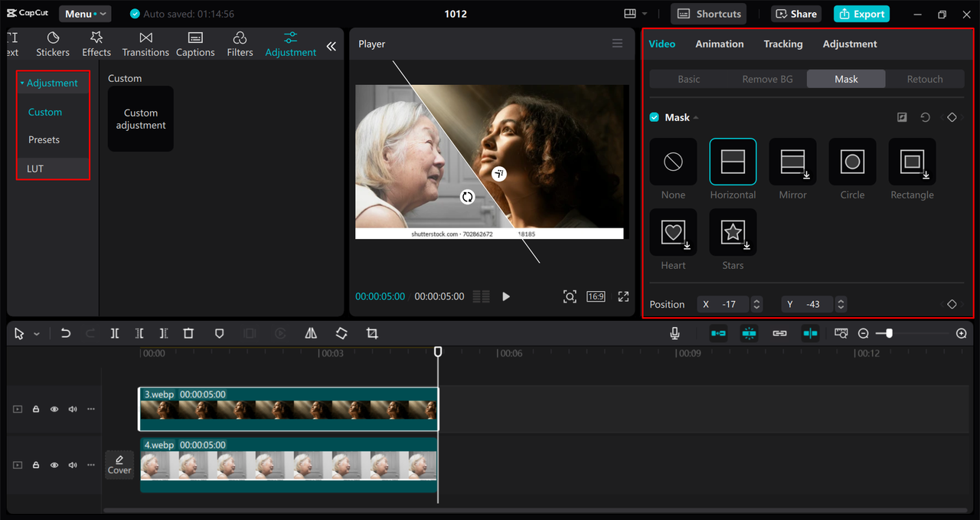The width and height of the screenshot is (980, 520).
Task: Switch to the Animation tab
Action: coord(719,44)
